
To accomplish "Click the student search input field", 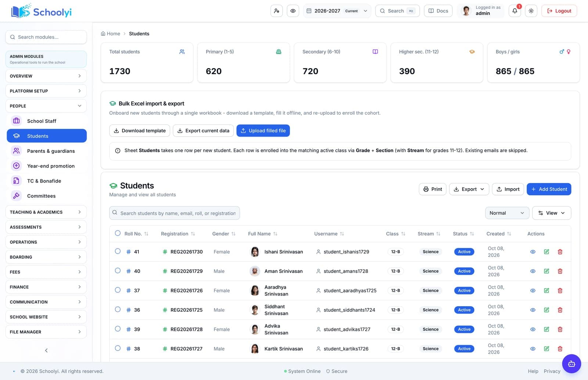I will coord(175,213).
